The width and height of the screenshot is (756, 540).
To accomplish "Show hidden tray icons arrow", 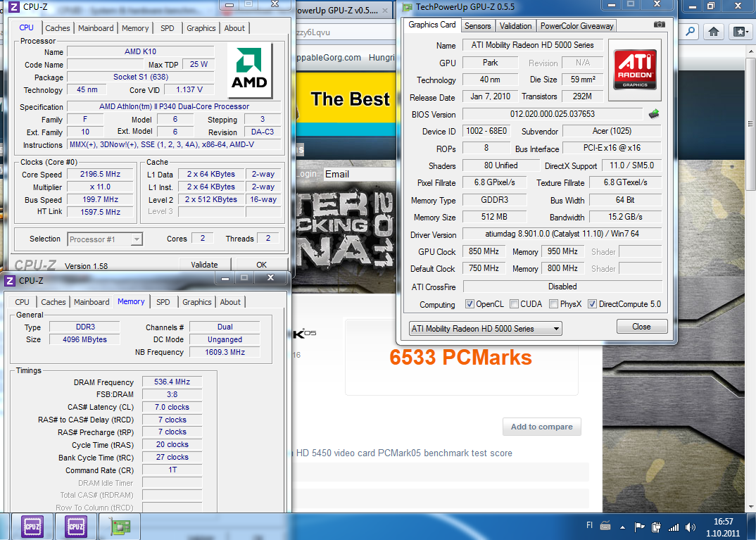I will tap(622, 527).
